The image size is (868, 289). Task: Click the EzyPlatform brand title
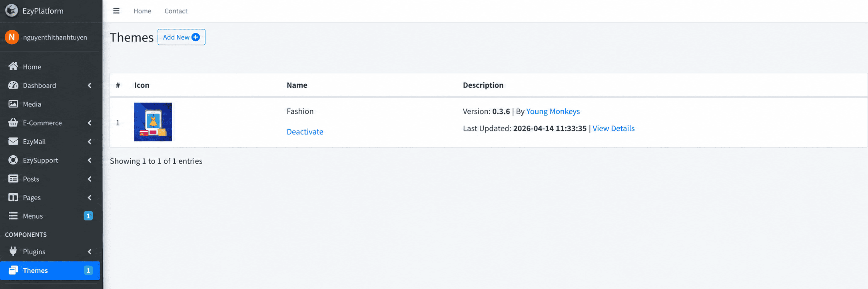(43, 11)
